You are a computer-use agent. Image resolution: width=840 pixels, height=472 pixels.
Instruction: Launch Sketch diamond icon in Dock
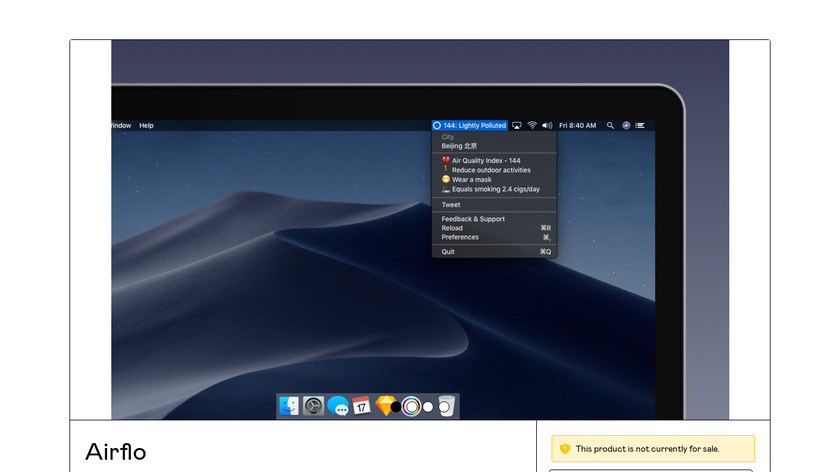385,406
